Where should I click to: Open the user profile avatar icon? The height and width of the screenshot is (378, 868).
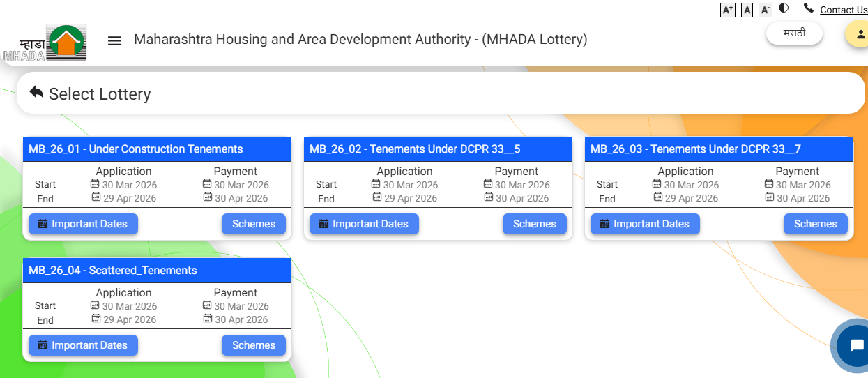(x=858, y=34)
